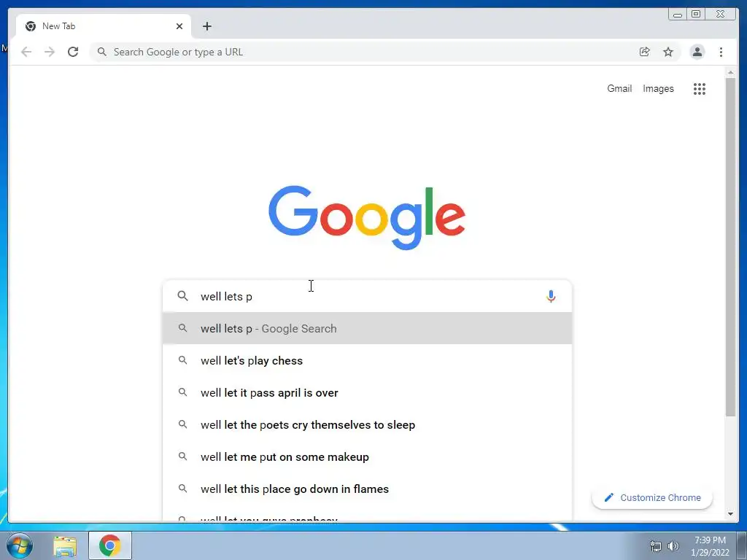Image resolution: width=747 pixels, height=560 pixels.
Task: Click the reload page icon
Action: (73, 52)
